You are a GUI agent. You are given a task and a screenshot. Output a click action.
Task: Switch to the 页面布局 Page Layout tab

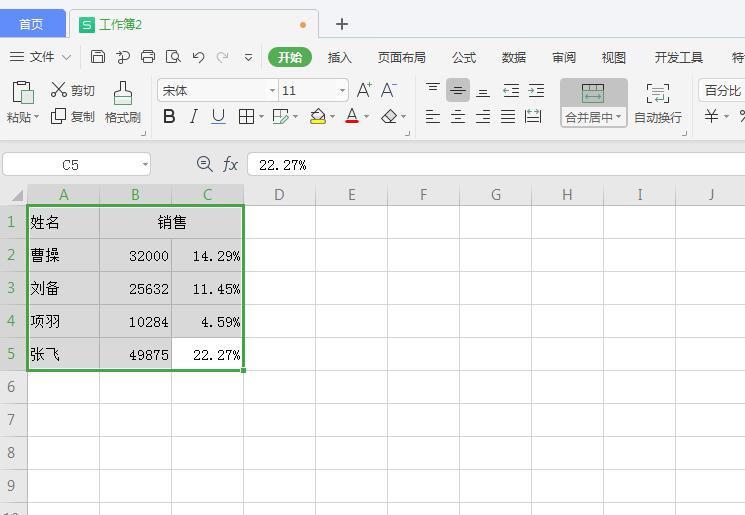point(401,57)
